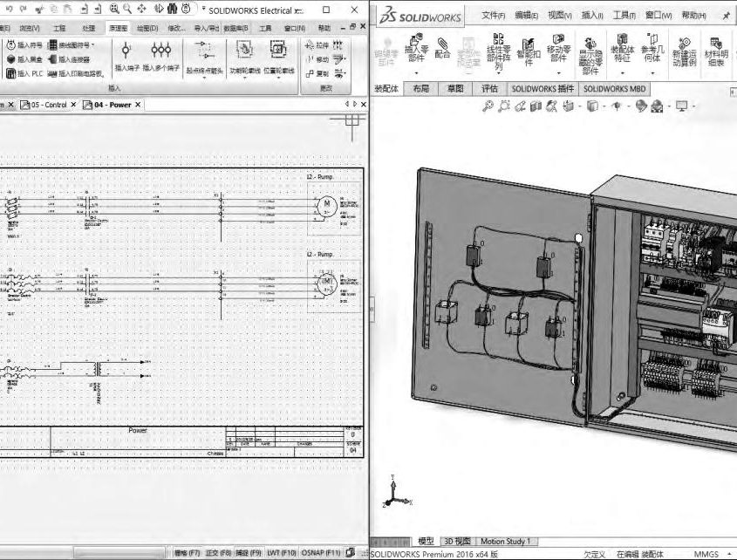Click Smart Fasteners (智能扣件)
Screen dimensions: 737x560
[x=529, y=51]
